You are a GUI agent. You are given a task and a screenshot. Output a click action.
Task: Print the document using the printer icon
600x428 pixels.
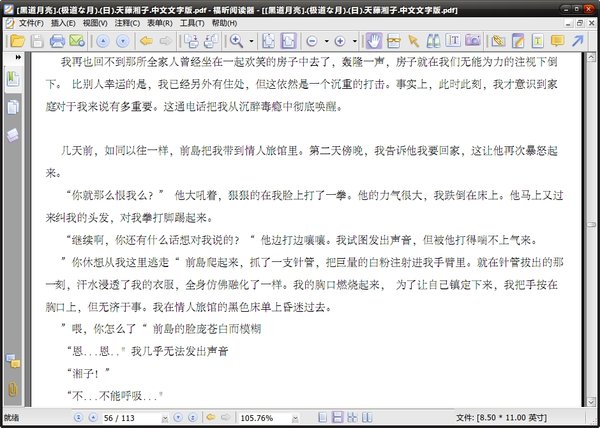coord(57,41)
